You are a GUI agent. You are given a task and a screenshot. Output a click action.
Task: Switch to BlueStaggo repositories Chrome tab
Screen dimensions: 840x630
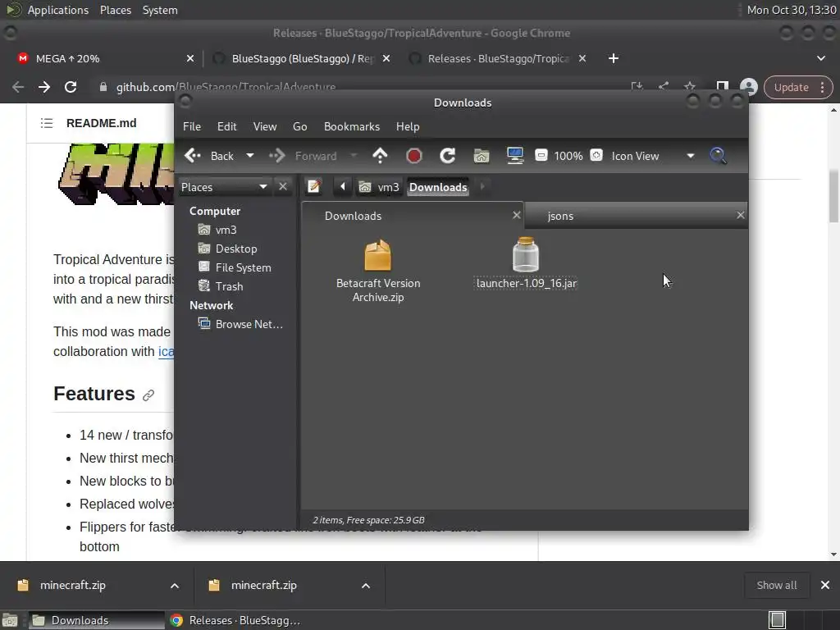coord(303,58)
